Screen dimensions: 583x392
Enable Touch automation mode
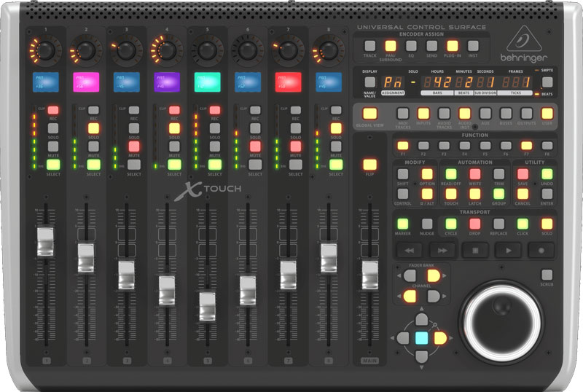tap(451, 194)
